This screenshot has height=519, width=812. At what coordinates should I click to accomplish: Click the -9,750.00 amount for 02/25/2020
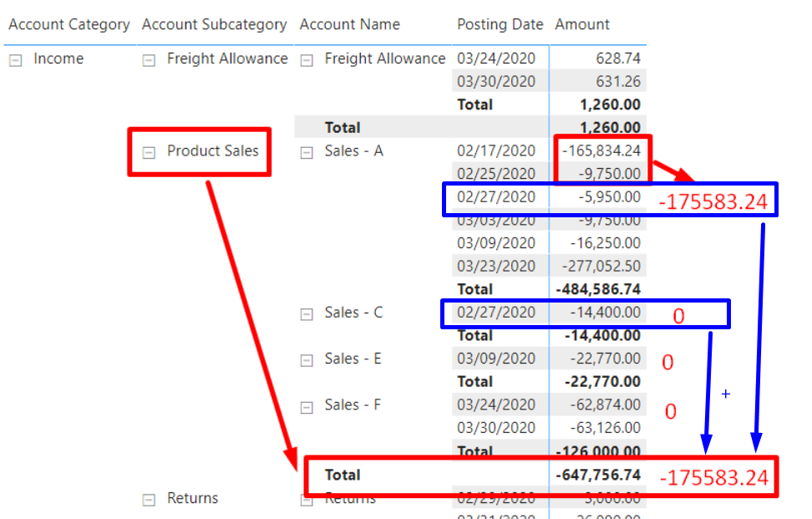[x=610, y=174]
